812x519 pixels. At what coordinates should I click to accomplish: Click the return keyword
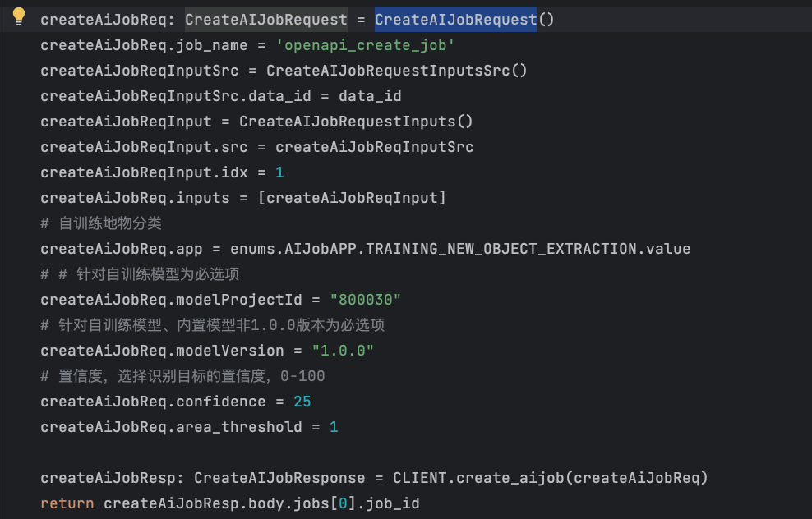(x=67, y=503)
